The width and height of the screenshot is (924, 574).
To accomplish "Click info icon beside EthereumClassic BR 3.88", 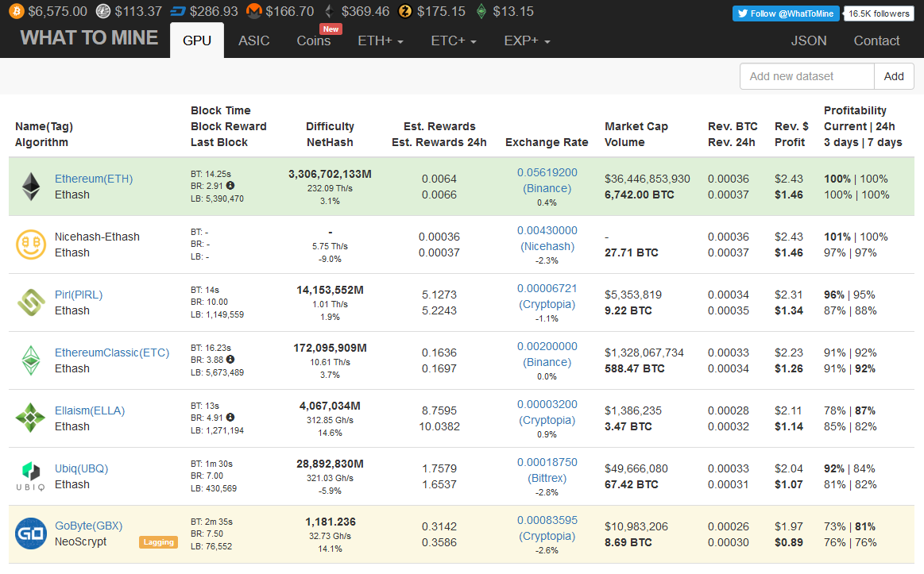I will pos(230,359).
